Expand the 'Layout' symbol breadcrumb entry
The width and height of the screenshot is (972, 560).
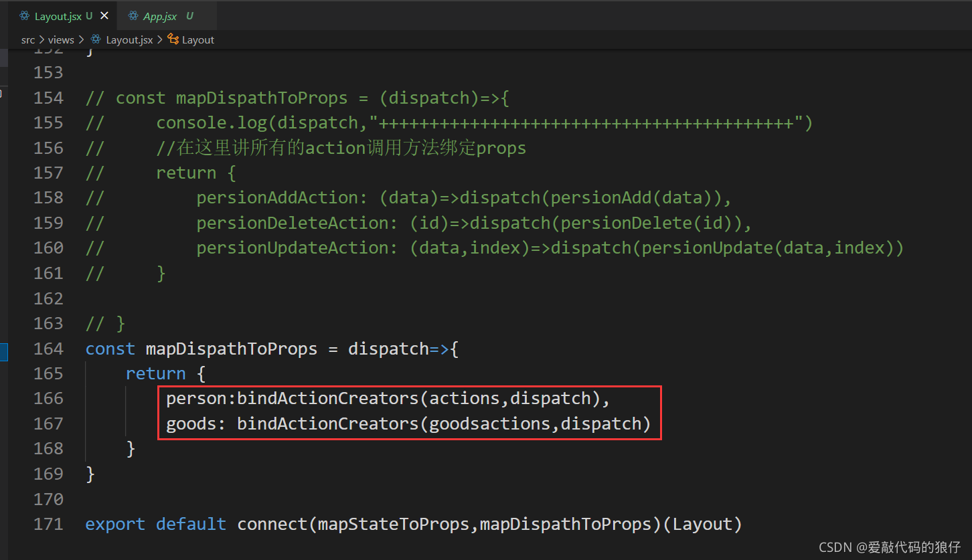pyautogui.click(x=198, y=39)
